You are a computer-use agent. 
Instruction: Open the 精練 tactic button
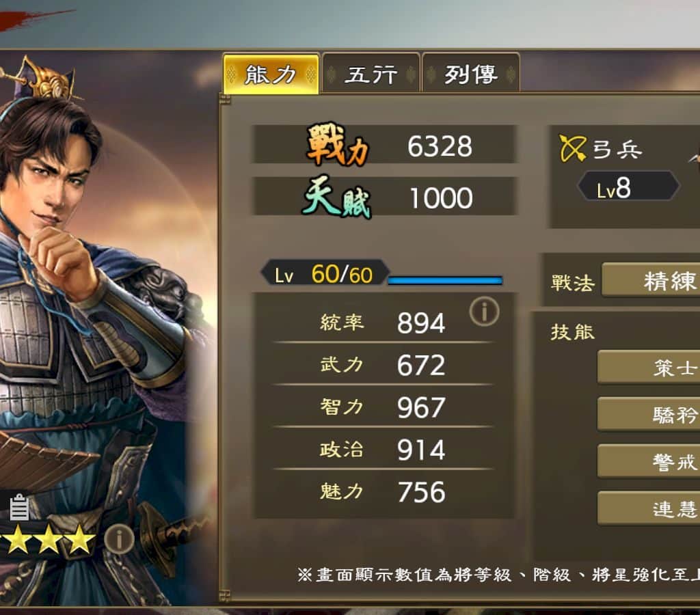651,281
